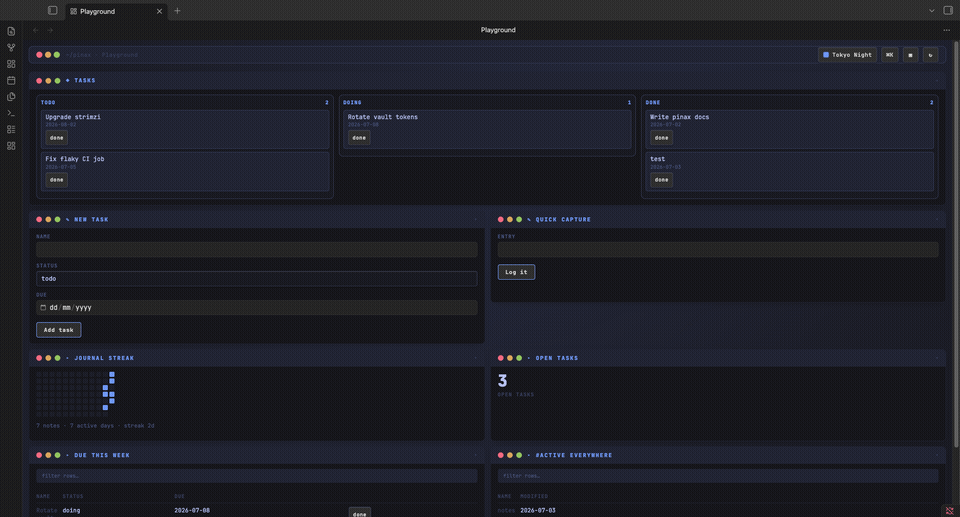Click the STATUS column header in Due This Week
The height and width of the screenshot is (517, 960).
pyautogui.click(x=72, y=497)
